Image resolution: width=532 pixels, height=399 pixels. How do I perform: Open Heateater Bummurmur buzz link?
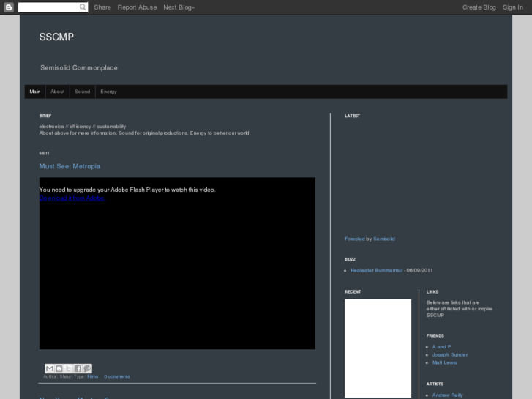pyautogui.click(x=377, y=271)
